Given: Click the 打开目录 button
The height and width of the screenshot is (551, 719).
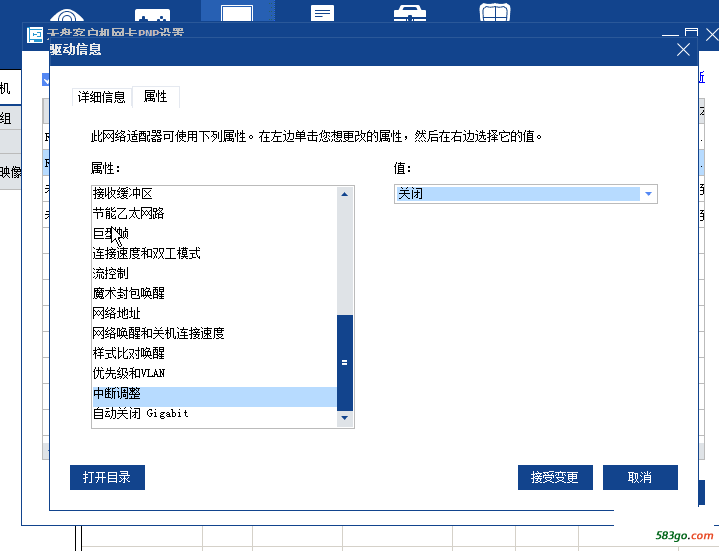Looking at the screenshot, I should (107, 477).
